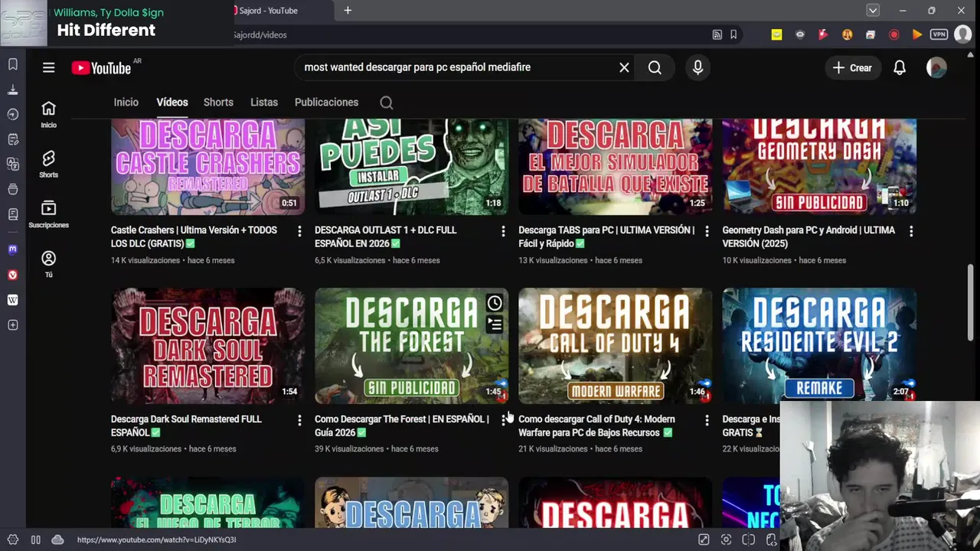Switch to the Publicaciones channel tab

(x=326, y=103)
